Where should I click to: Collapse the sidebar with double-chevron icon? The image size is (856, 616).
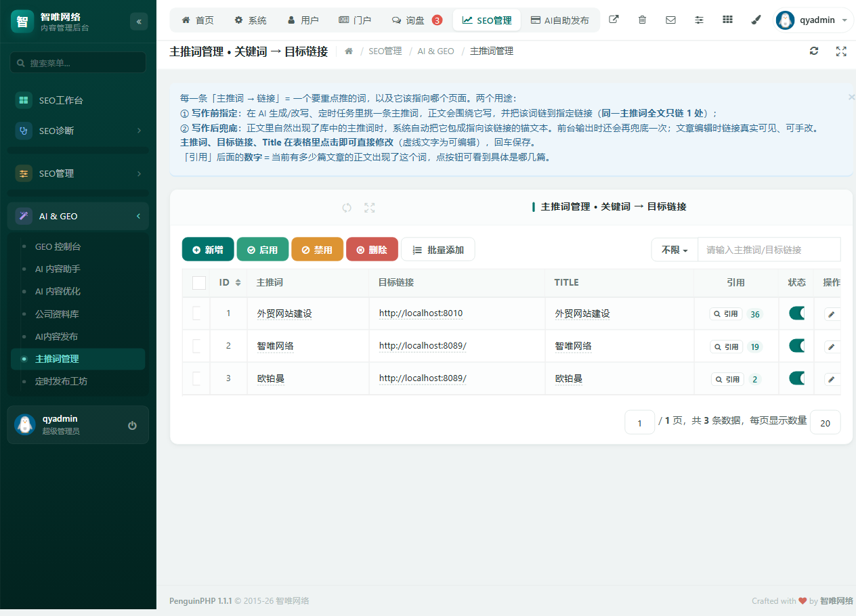tap(139, 22)
